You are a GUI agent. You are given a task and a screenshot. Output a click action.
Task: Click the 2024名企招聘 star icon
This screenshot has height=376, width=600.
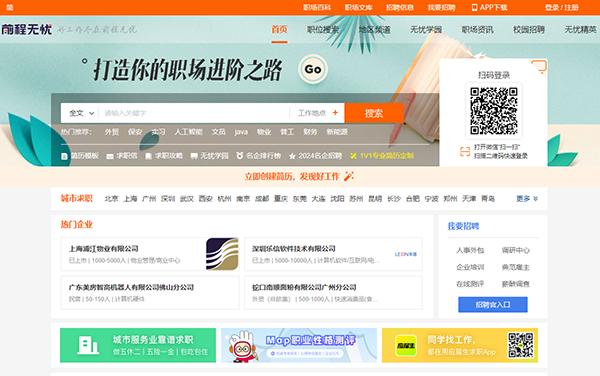coord(292,156)
